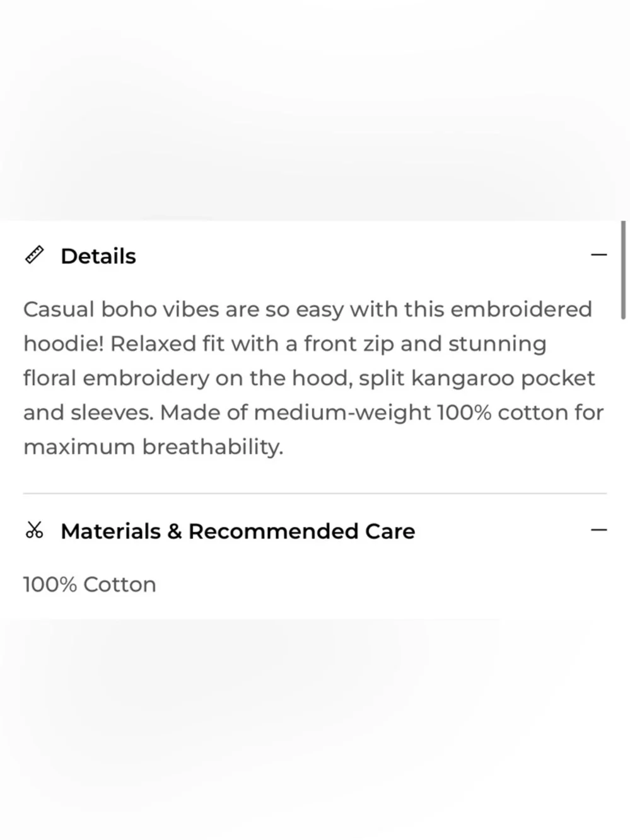
Task: Click "medium-weight" in the Details paragraph
Action: (x=342, y=413)
